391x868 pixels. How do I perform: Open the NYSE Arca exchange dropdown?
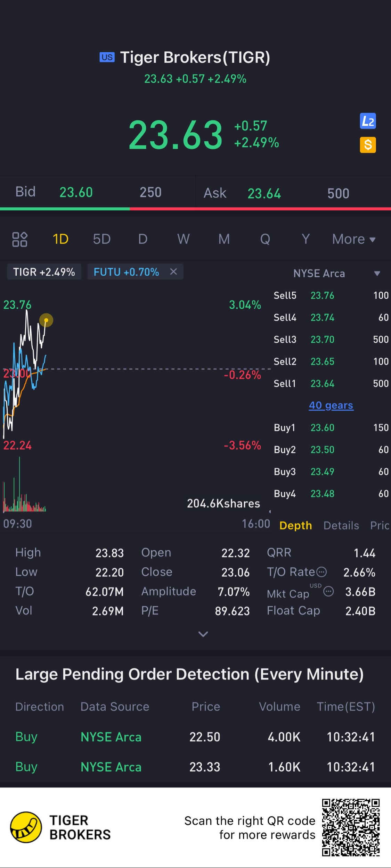point(377,274)
